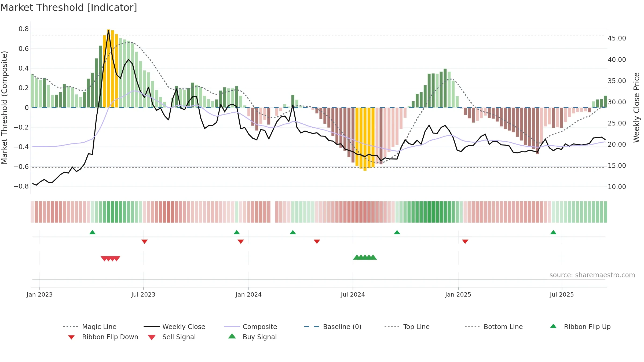Click the ribbon flip down marker at Jul 2023
644x362 pixels.
coord(145,242)
